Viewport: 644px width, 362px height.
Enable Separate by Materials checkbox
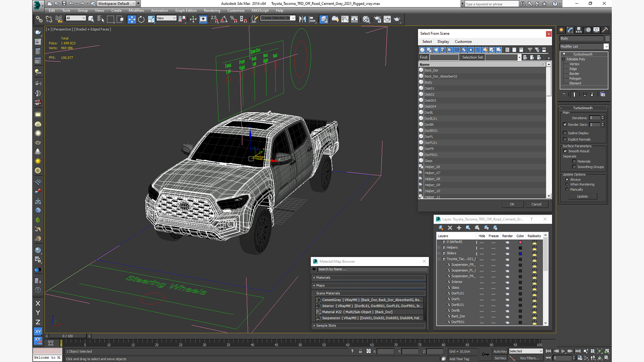[573, 161]
